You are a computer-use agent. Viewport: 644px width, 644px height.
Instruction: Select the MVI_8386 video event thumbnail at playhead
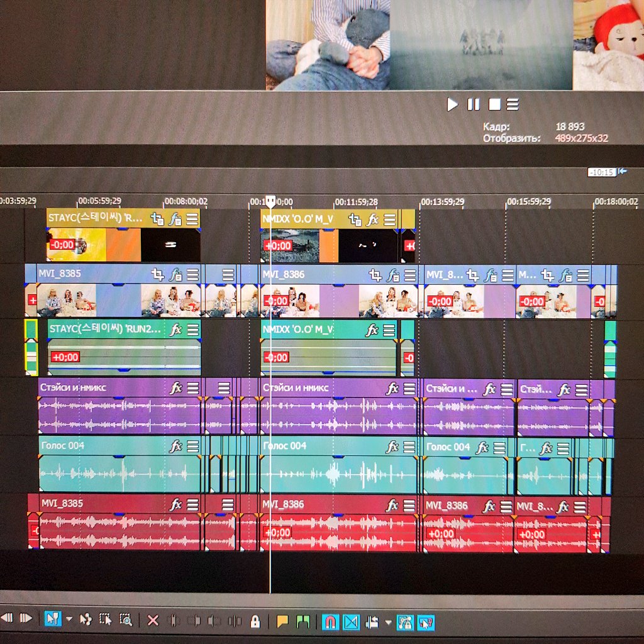coord(339,301)
